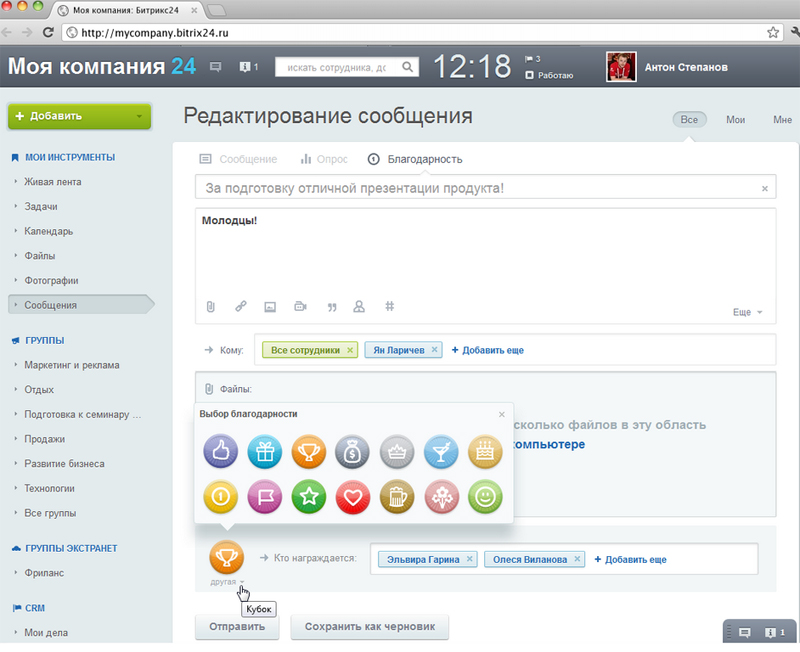Remove the "Все сотрудники" recipient tag
The image size is (800, 652).
coord(349,350)
